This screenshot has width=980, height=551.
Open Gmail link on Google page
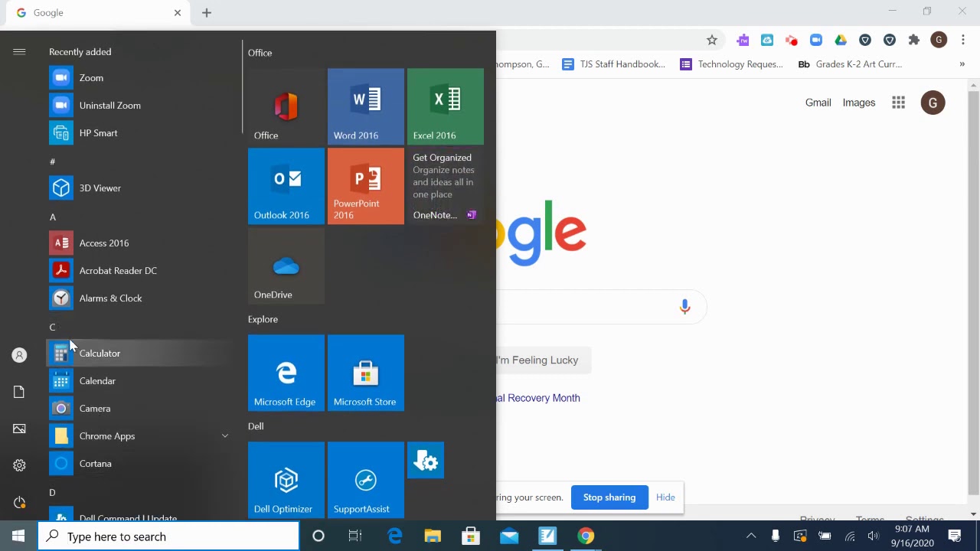click(x=818, y=103)
